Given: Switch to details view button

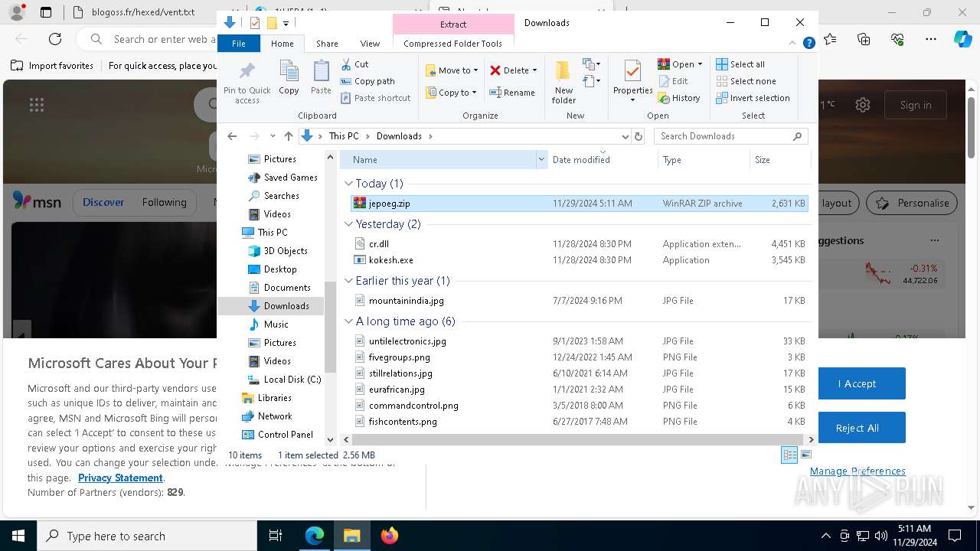Looking at the screenshot, I should point(789,455).
